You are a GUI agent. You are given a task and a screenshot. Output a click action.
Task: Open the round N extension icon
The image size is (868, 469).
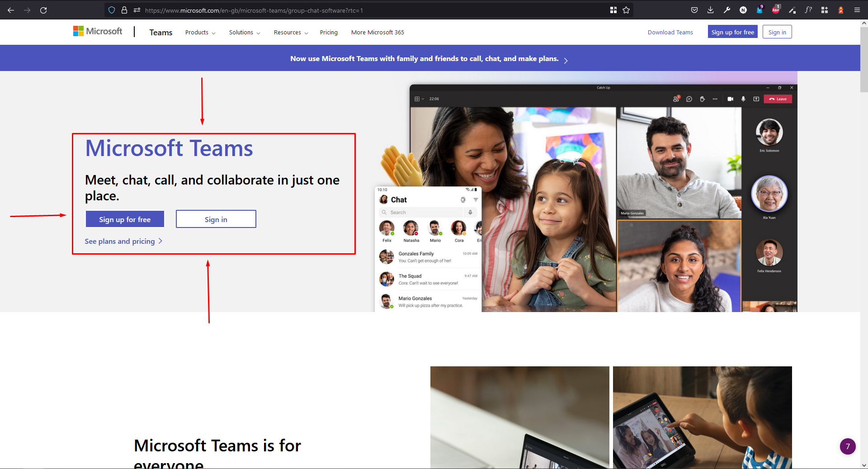[x=743, y=10]
